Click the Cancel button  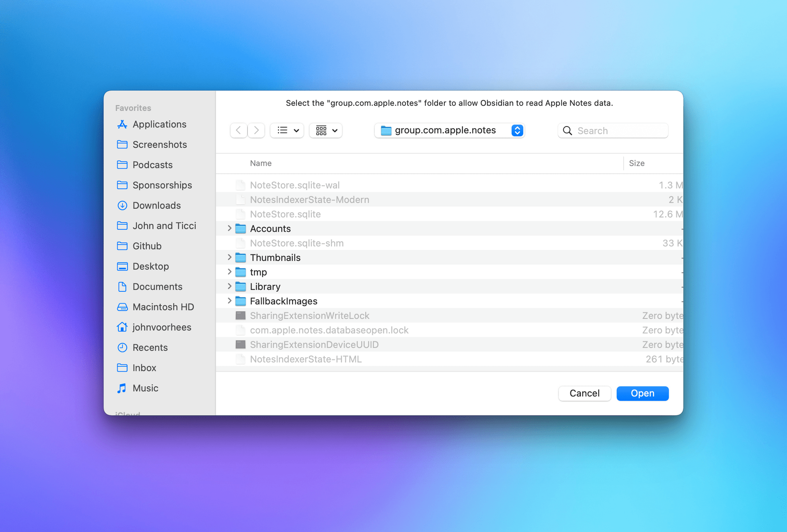[584, 392]
